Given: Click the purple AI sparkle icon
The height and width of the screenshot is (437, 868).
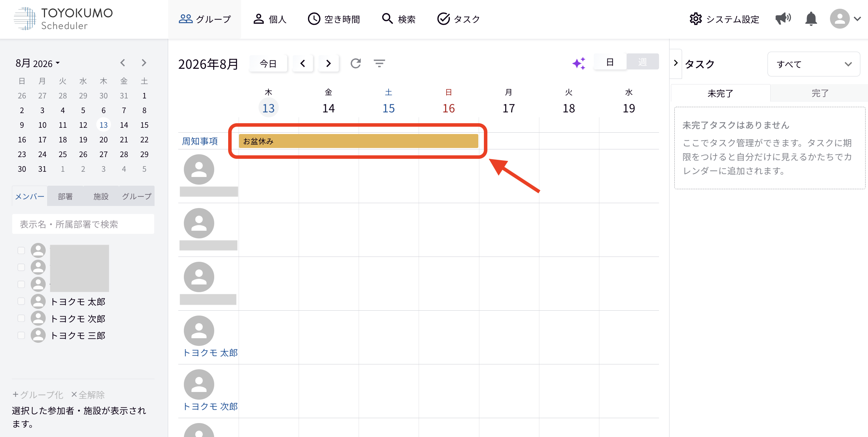Looking at the screenshot, I should click(579, 63).
